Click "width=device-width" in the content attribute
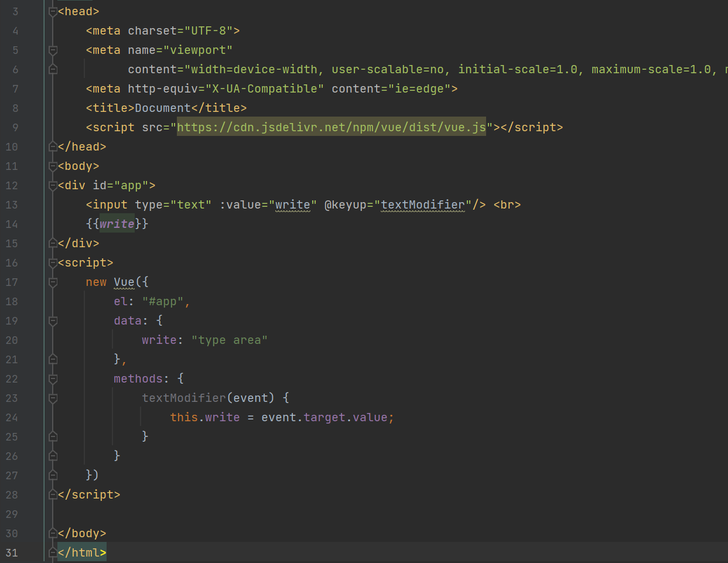 click(x=254, y=70)
